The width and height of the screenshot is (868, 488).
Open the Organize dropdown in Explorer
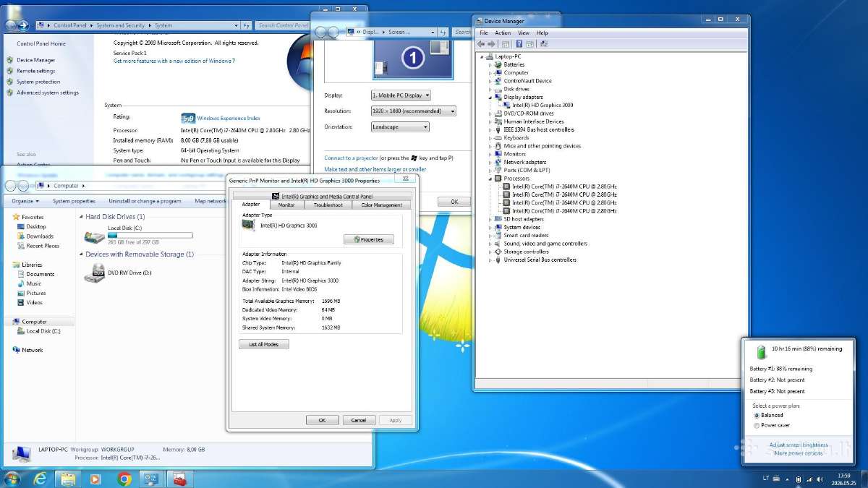24,201
